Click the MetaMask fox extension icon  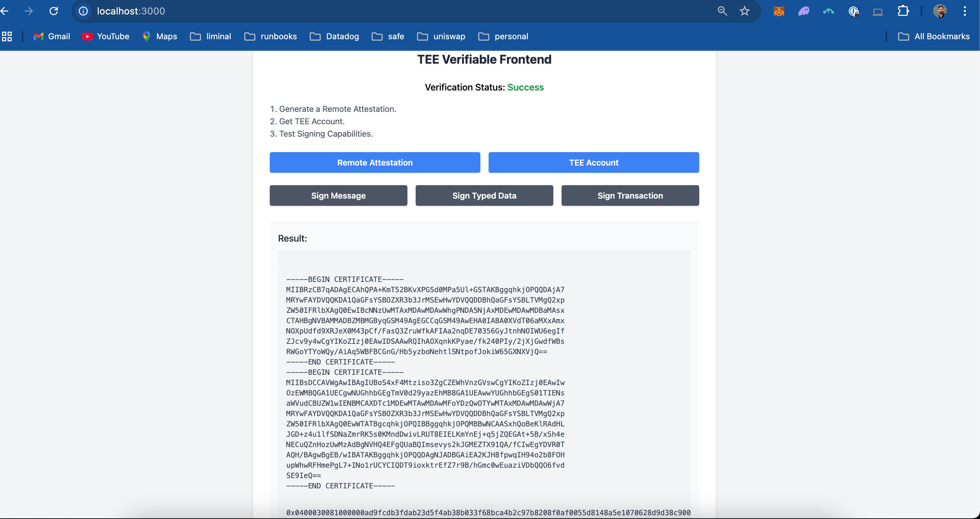(778, 11)
